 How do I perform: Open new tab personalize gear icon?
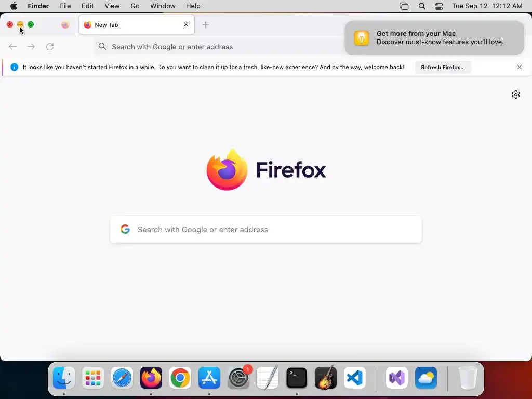pyautogui.click(x=516, y=95)
